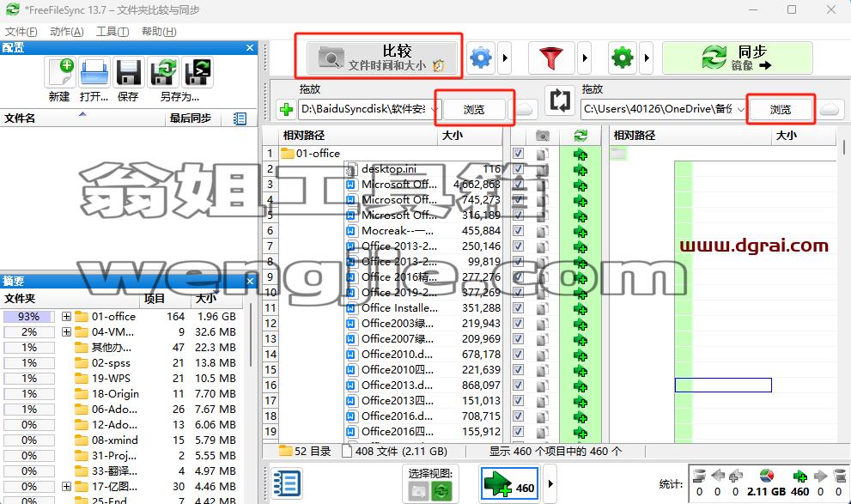Select the 02-spss folder row

click(x=120, y=362)
